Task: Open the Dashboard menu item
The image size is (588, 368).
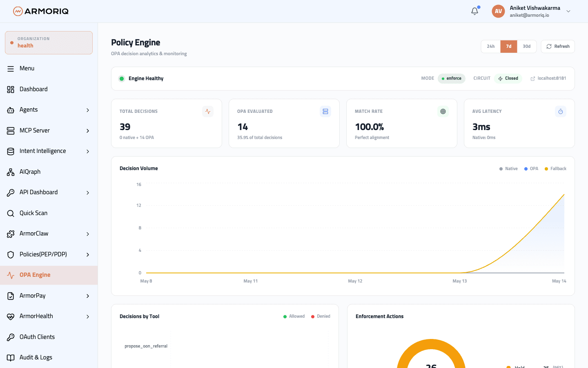Action: click(49, 89)
